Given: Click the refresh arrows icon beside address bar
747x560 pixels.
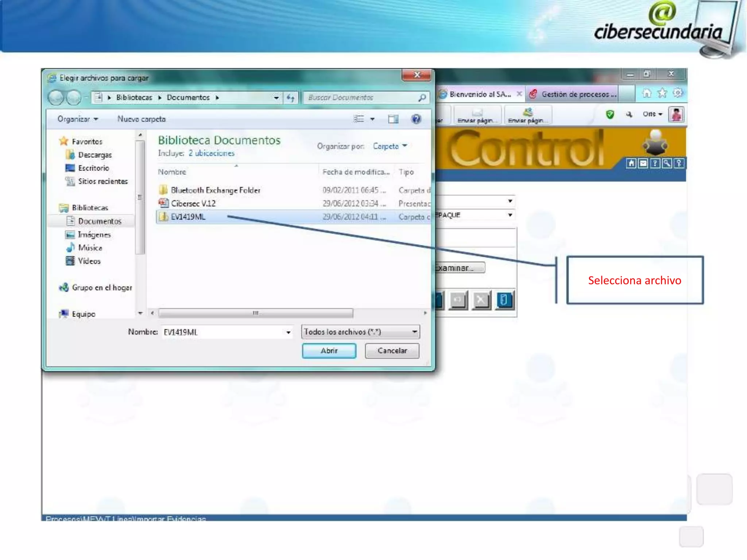Looking at the screenshot, I should tap(290, 98).
